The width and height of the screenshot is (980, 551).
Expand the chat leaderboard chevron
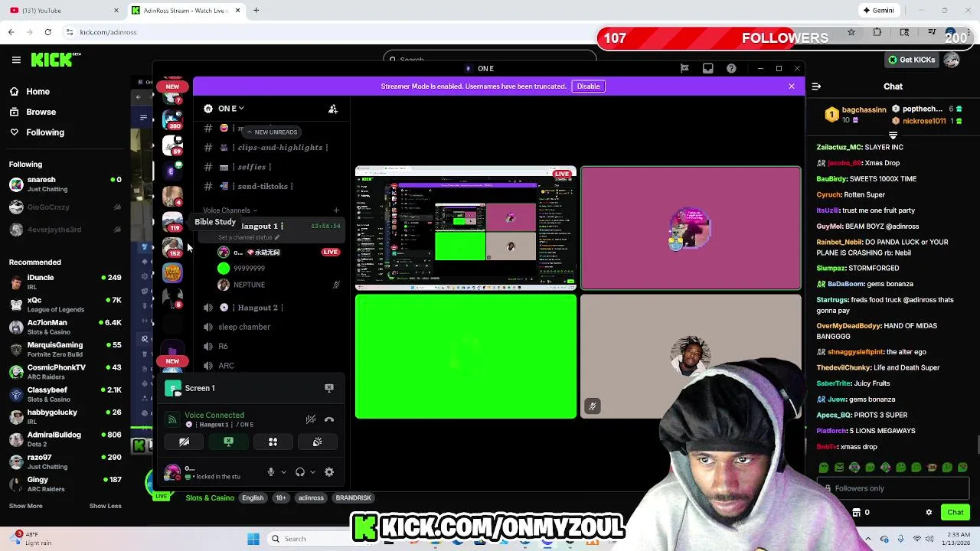(x=893, y=135)
